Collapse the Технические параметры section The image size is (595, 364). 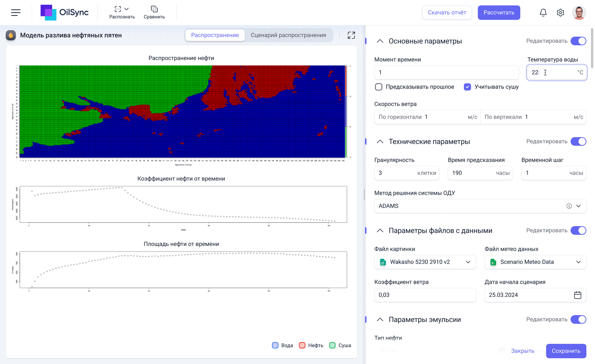pyautogui.click(x=380, y=142)
